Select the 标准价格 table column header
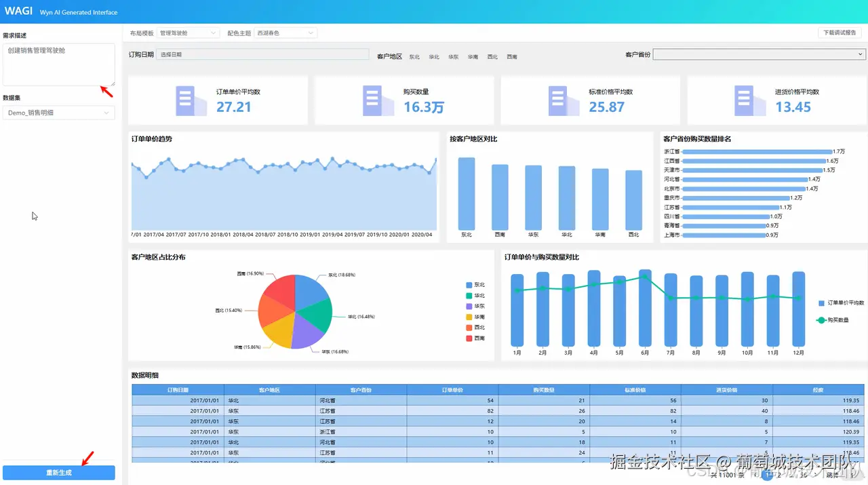 [635, 390]
